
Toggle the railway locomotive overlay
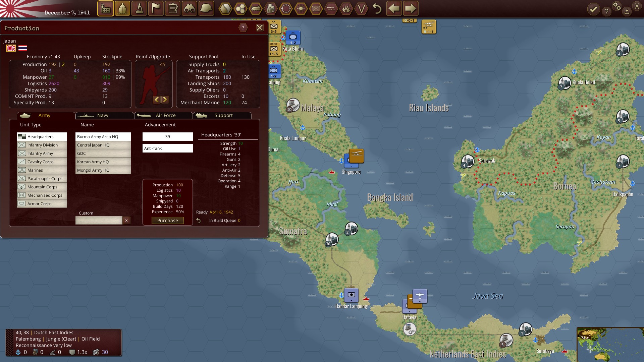pos(256,9)
